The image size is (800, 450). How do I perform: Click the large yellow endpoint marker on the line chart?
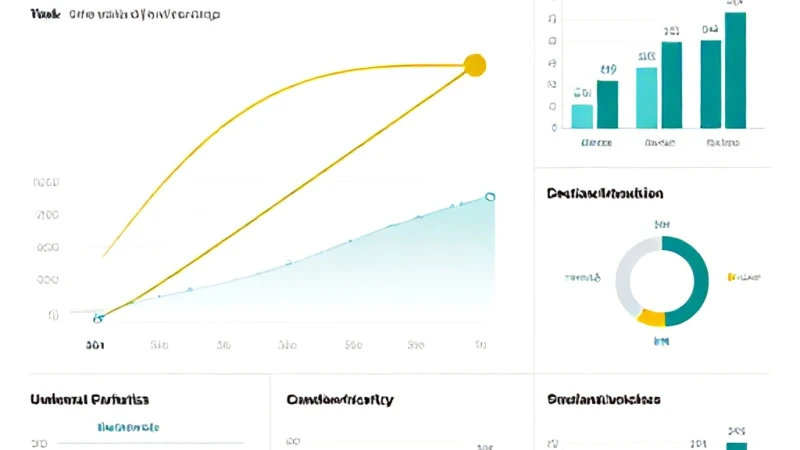pos(475,65)
